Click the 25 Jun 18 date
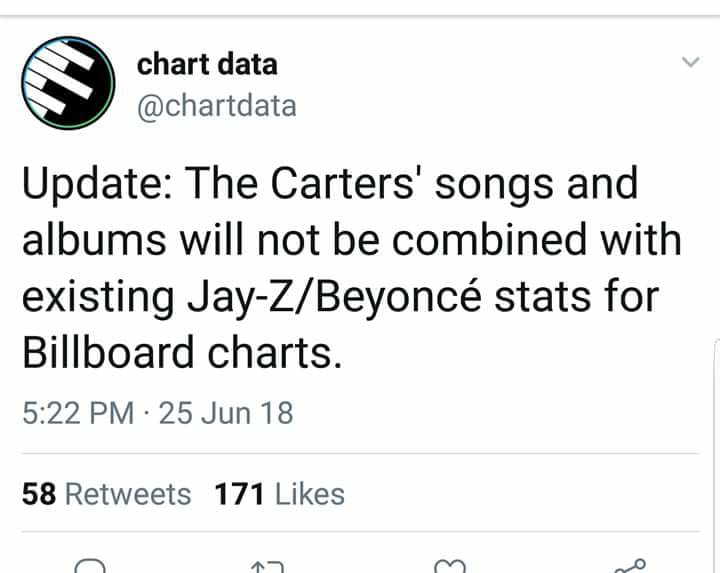This screenshot has width=720, height=573. tap(226, 413)
